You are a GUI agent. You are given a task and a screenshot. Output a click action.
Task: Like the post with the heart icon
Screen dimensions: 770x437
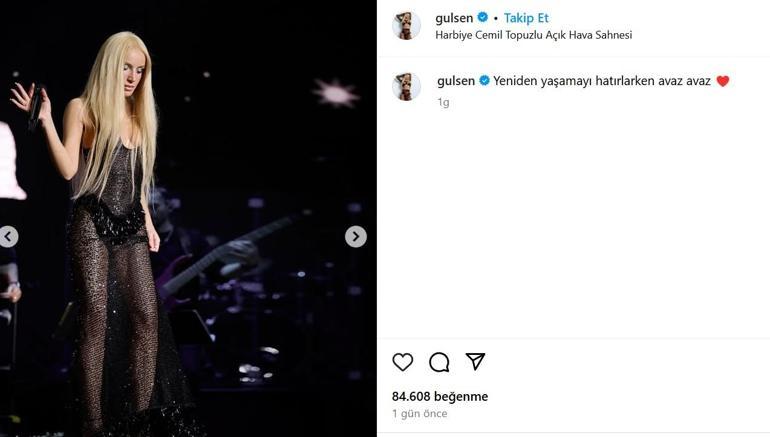[x=403, y=362]
